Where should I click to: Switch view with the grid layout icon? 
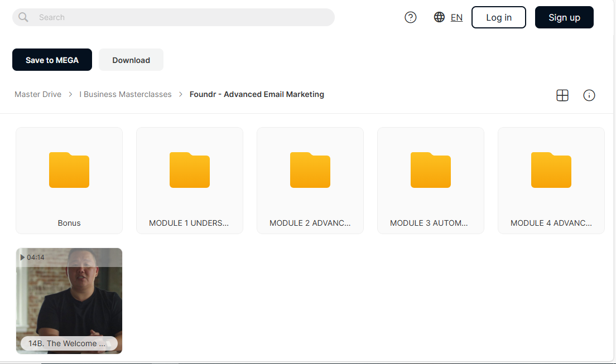pos(562,95)
